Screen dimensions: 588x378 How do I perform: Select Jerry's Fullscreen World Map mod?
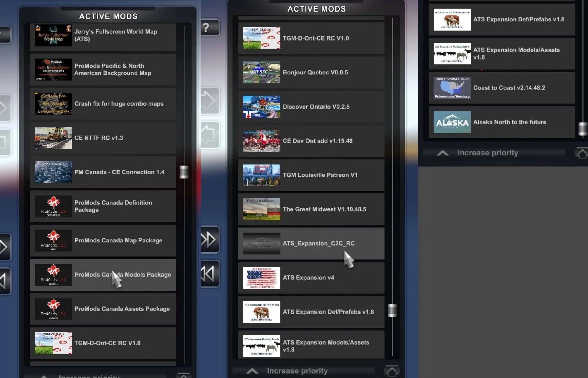116,35
